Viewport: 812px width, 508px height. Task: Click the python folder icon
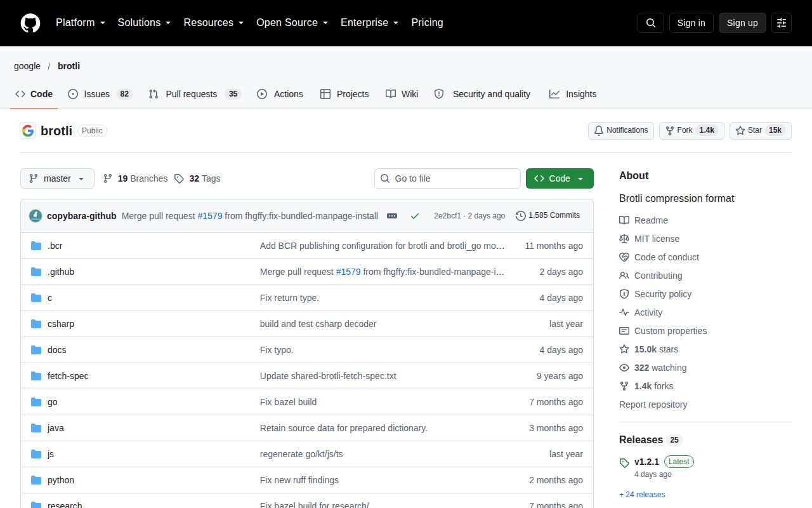36,480
